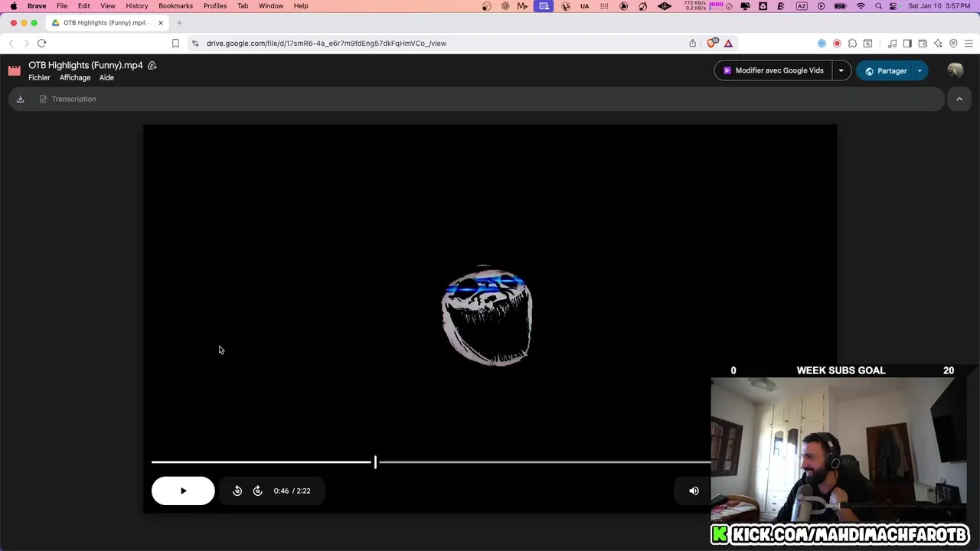Click the Partager share button

(x=884, y=70)
